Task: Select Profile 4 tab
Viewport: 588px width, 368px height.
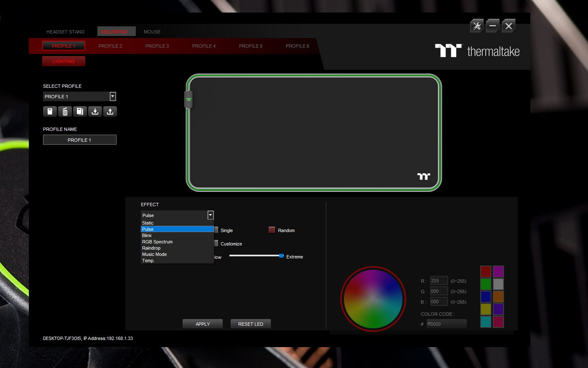Action: tap(204, 46)
